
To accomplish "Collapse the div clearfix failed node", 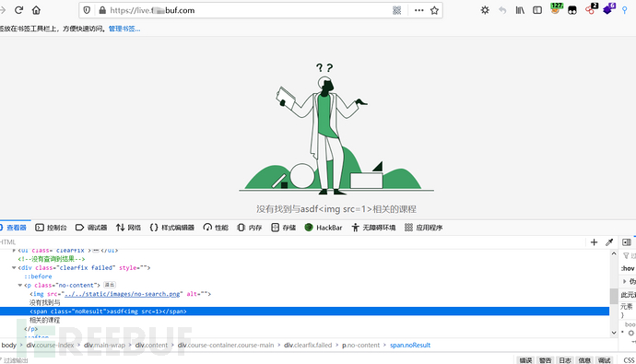I will coord(14,267).
